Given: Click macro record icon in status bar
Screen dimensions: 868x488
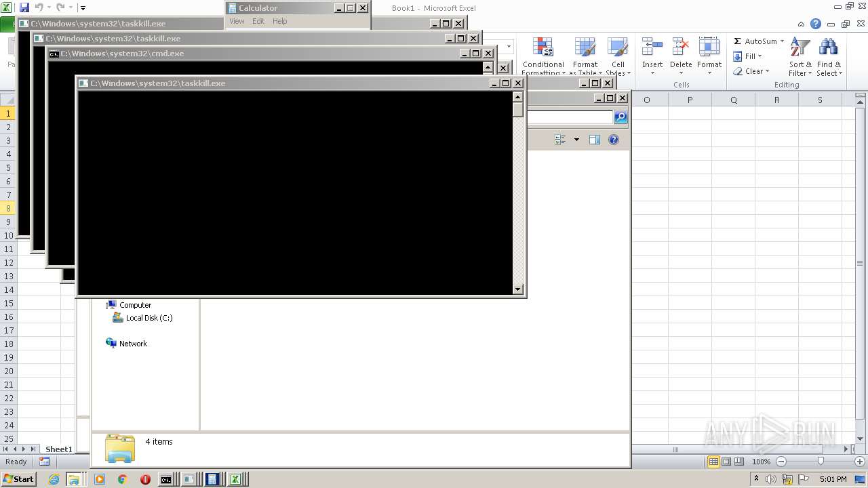Looking at the screenshot, I should 44,462.
